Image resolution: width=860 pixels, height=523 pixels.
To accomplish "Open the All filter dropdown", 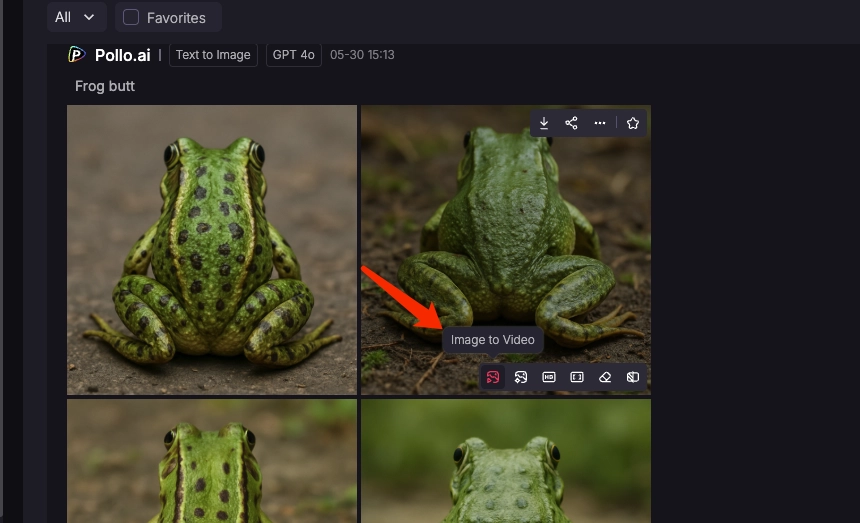I will point(75,17).
